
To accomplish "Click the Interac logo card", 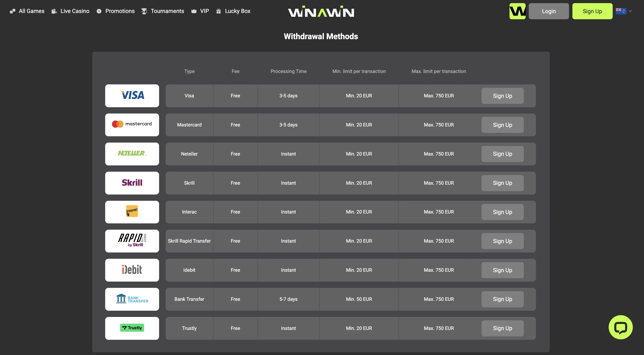I will [132, 212].
